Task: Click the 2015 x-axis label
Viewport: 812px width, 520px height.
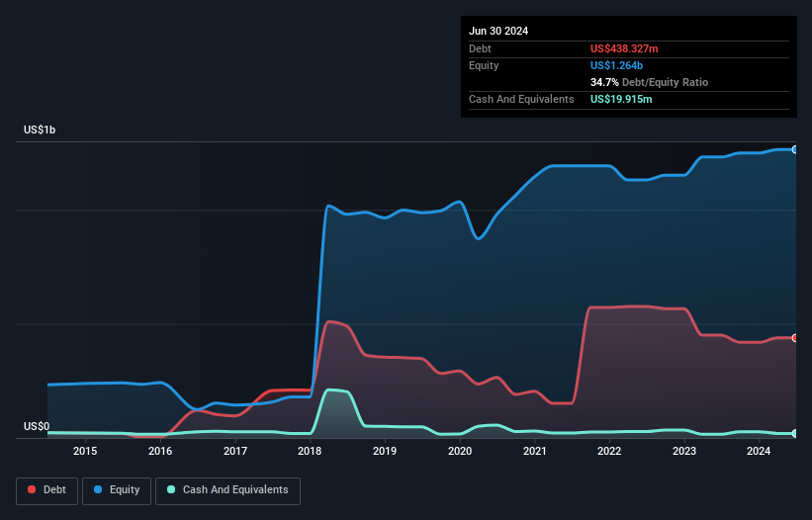Action: [x=85, y=451]
